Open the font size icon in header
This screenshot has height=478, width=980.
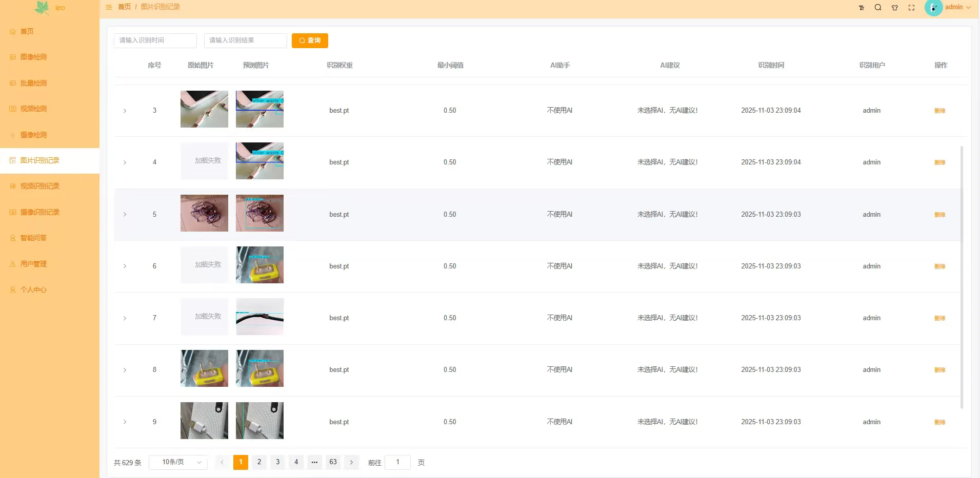[x=862, y=7]
